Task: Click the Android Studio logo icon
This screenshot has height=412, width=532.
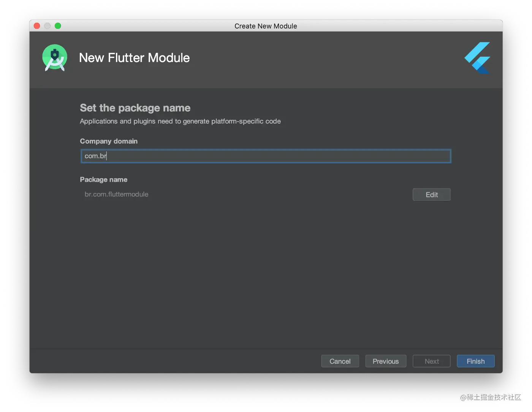Action: (x=55, y=58)
